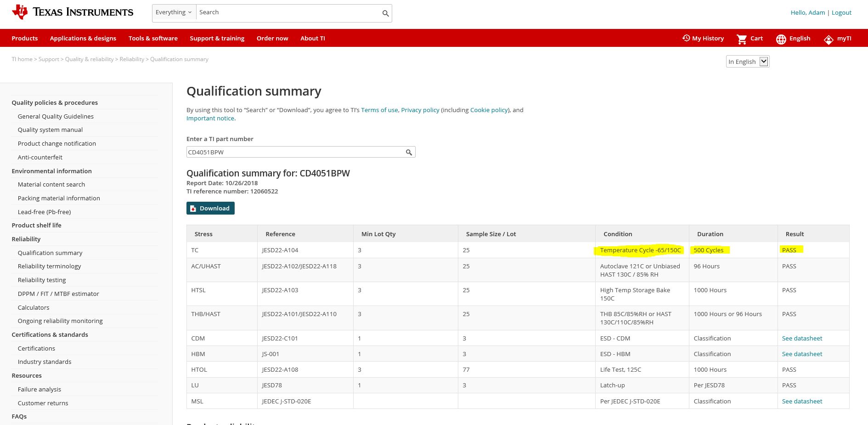The width and height of the screenshot is (868, 425).
Task: Open the Important notice link
Action: 210,118
